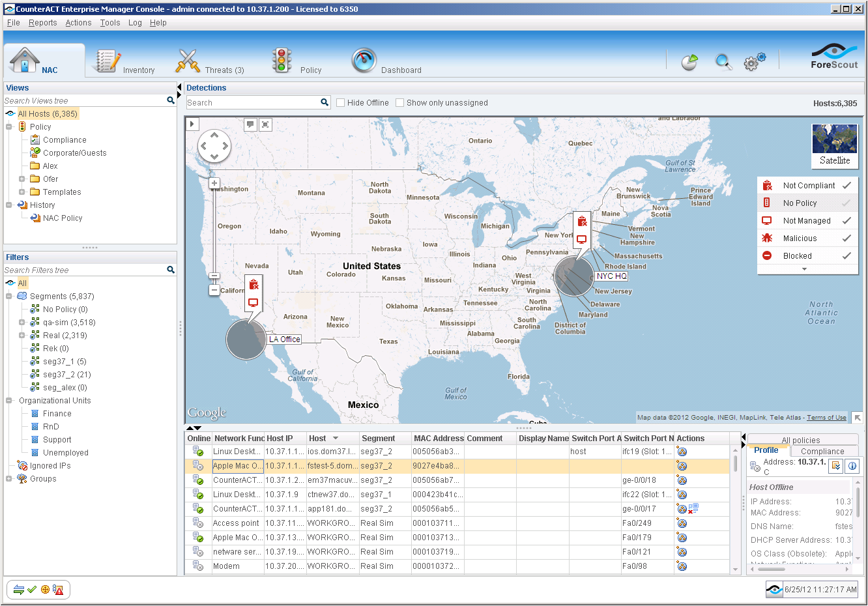Click action icon in Access point row

pos(682,523)
